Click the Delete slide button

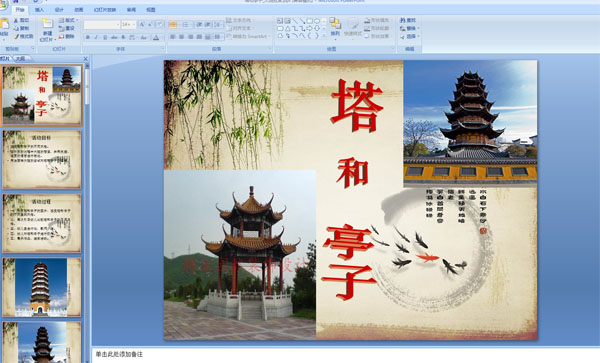(x=67, y=36)
